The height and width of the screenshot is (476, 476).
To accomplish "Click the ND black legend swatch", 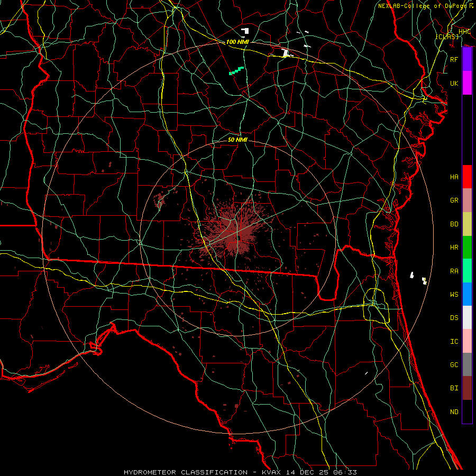I will 467,411.
